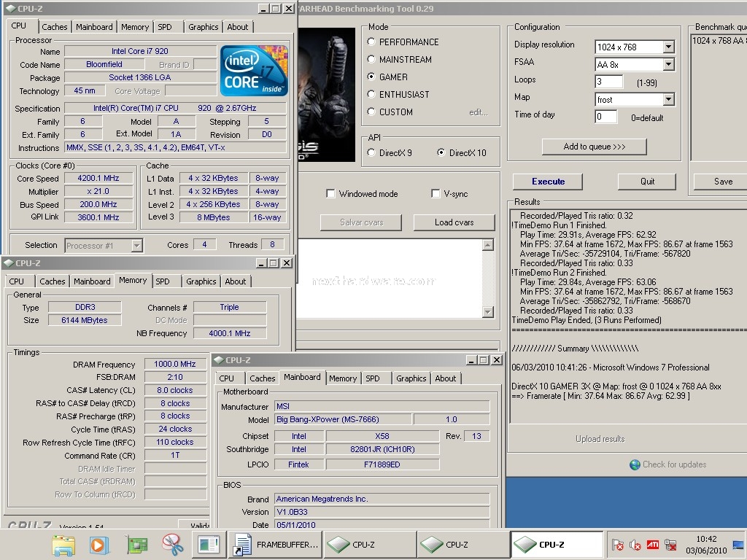
Task: Click the DRAM Frequency value 1000.0 MHz
Action: click(175, 365)
